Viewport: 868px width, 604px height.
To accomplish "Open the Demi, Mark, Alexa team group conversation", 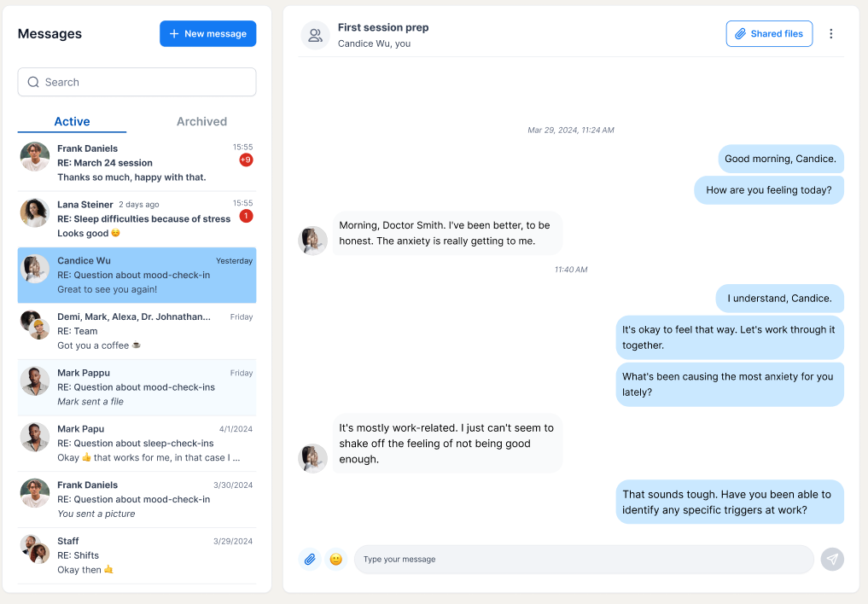I will pos(137,331).
